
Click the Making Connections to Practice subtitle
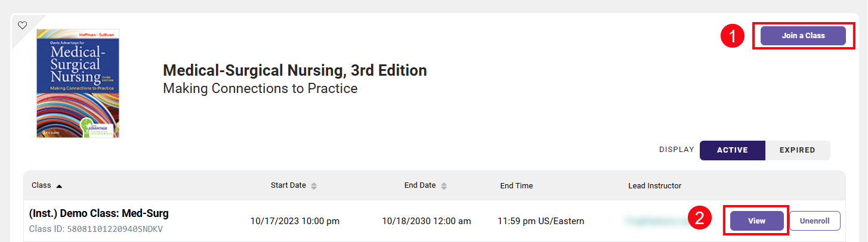point(260,89)
